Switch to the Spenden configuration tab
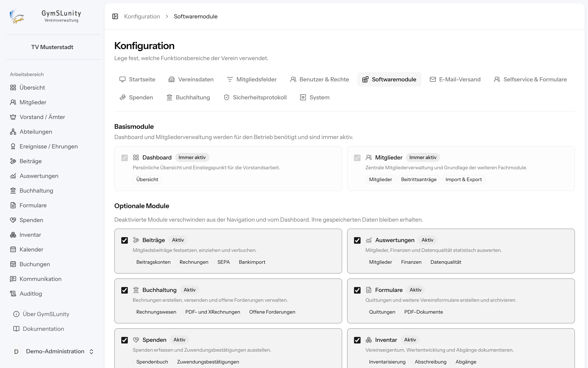The width and height of the screenshot is (588, 368). (x=136, y=97)
